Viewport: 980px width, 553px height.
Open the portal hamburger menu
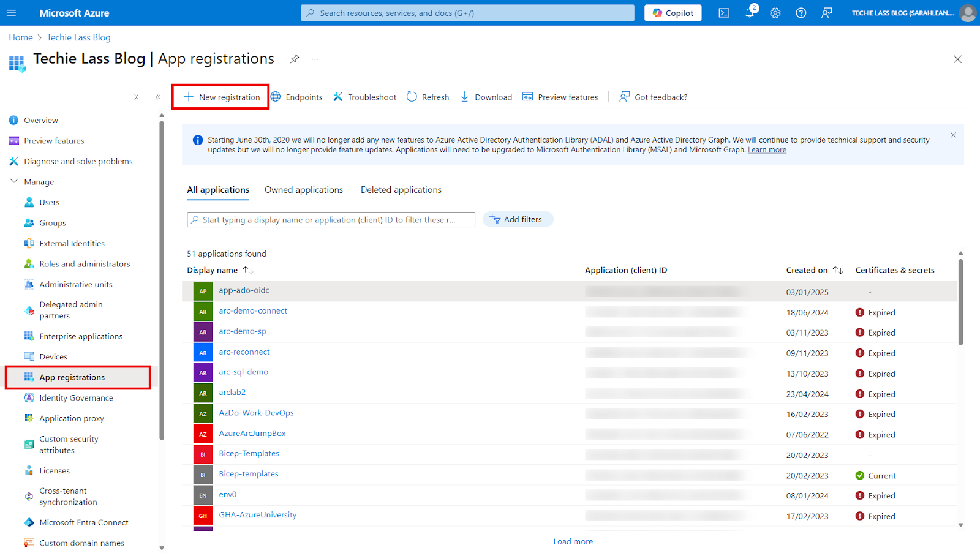[x=11, y=13]
